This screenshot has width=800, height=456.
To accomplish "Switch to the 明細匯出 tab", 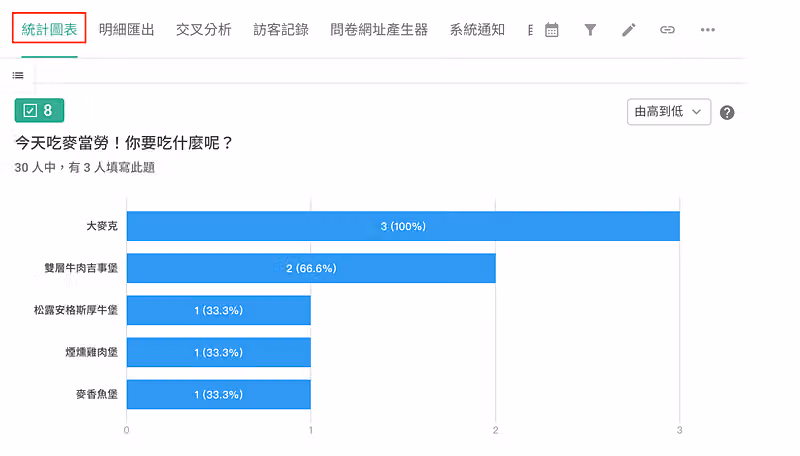I will point(127,30).
